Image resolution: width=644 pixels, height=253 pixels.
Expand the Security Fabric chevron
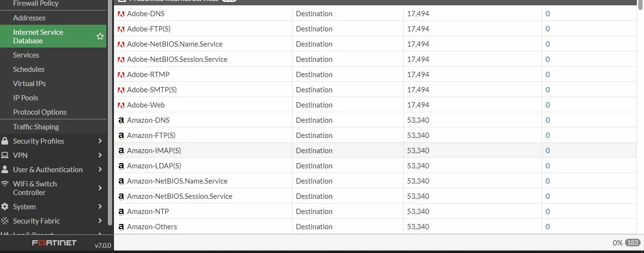click(x=100, y=221)
